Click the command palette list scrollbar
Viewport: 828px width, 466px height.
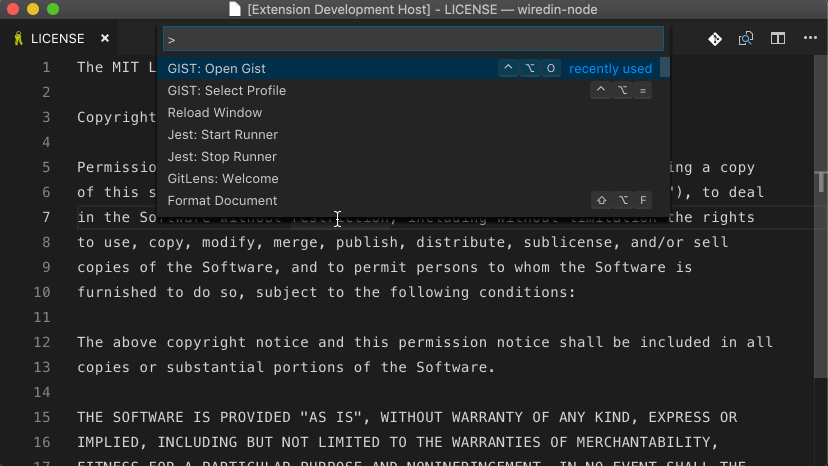[x=665, y=67]
